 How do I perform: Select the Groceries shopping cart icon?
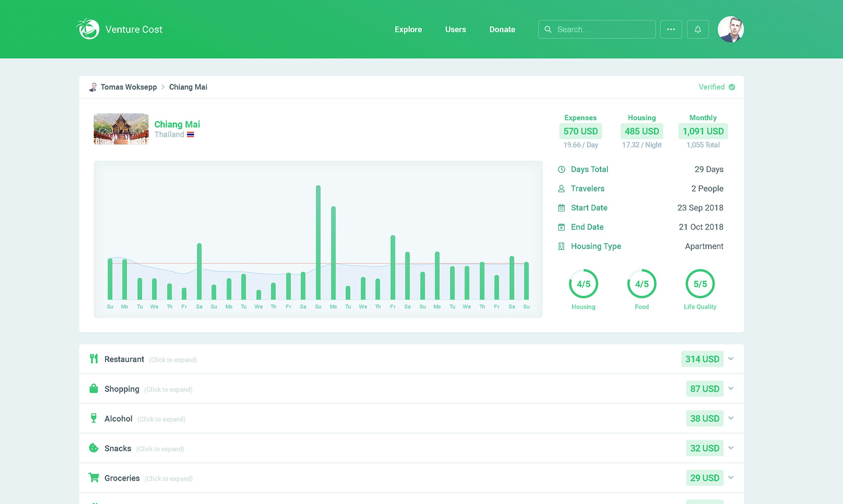(x=94, y=477)
